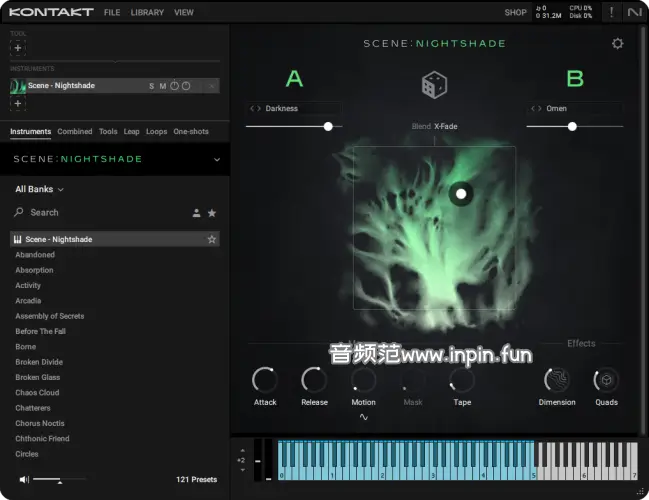
Task: Select the Before The Fall preset
Action: (x=41, y=331)
